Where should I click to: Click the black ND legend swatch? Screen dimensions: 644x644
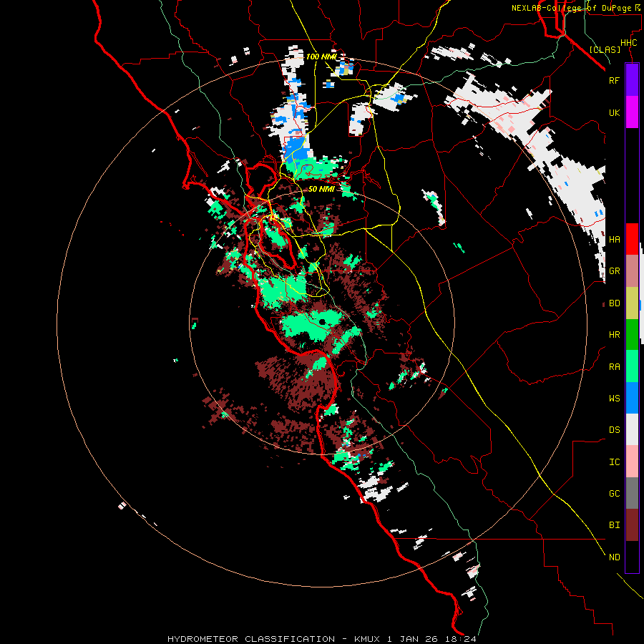pyautogui.click(x=632, y=557)
